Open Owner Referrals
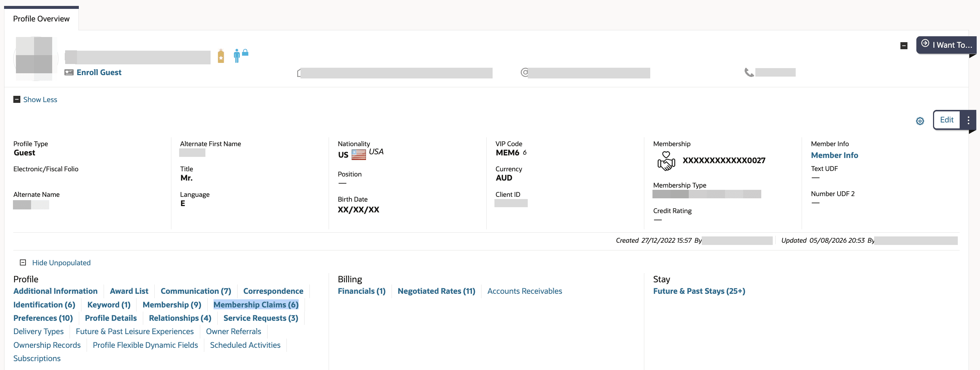 pos(233,331)
